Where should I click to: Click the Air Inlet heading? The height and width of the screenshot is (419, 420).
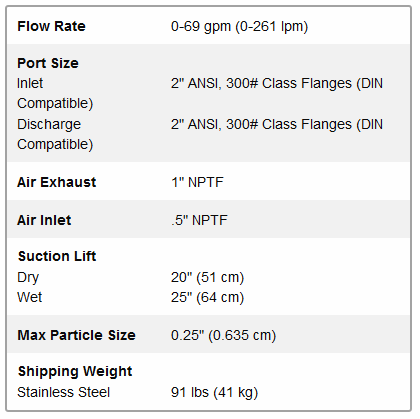(x=44, y=220)
